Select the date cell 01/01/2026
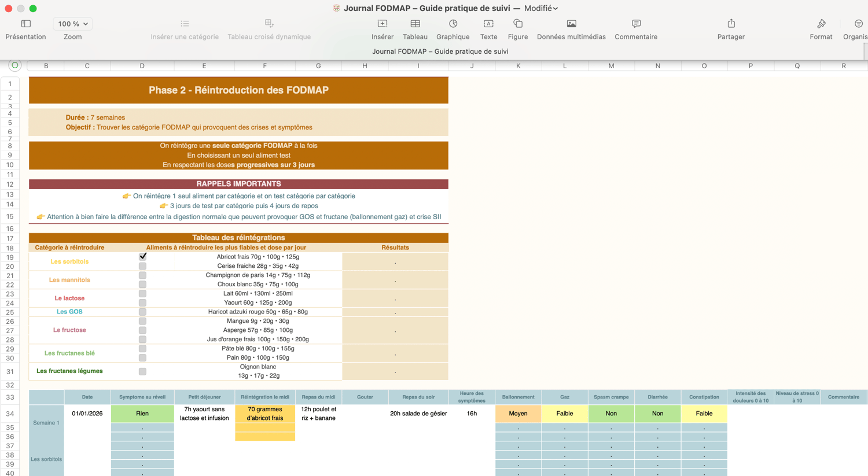868x476 pixels. pyautogui.click(x=87, y=414)
